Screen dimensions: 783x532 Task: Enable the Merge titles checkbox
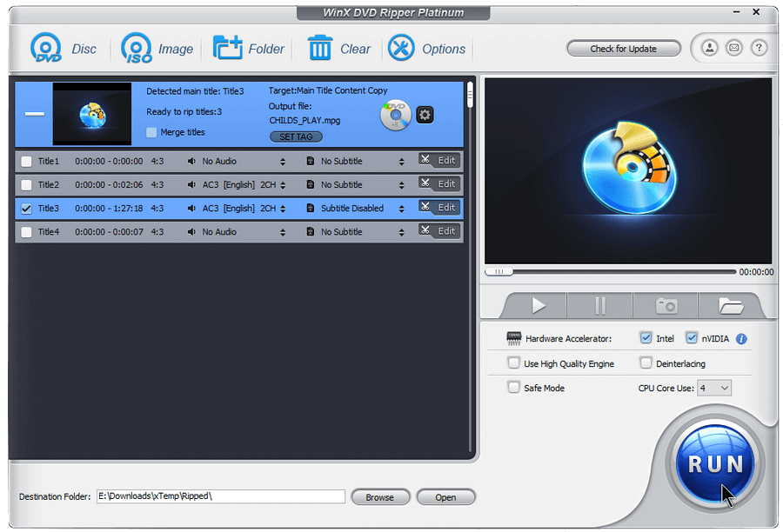tap(151, 132)
